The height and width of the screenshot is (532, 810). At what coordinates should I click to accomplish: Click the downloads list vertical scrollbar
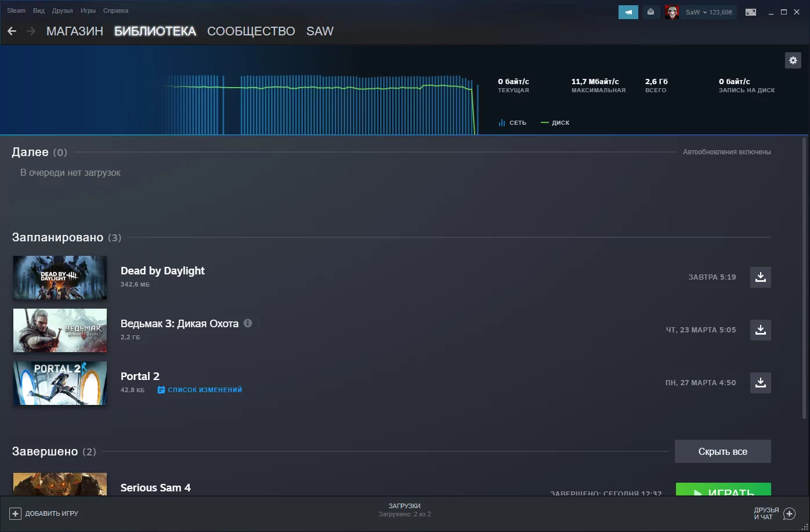[804, 278]
